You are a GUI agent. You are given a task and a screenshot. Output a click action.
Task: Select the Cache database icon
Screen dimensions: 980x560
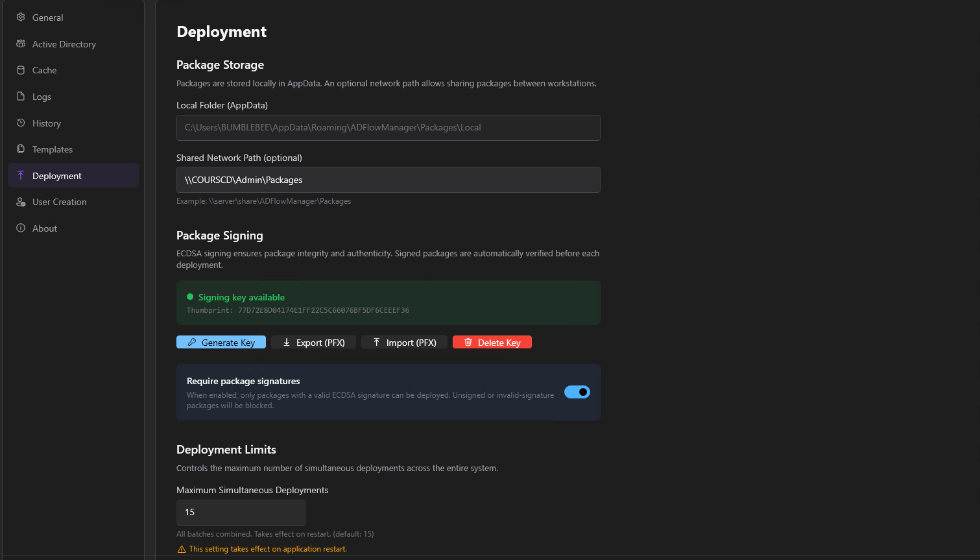pyautogui.click(x=21, y=70)
